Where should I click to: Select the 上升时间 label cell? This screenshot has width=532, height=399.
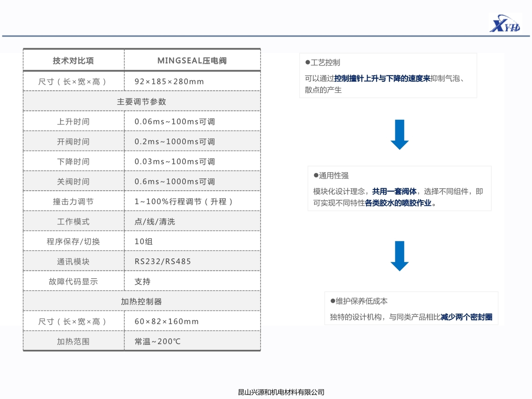coord(73,122)
